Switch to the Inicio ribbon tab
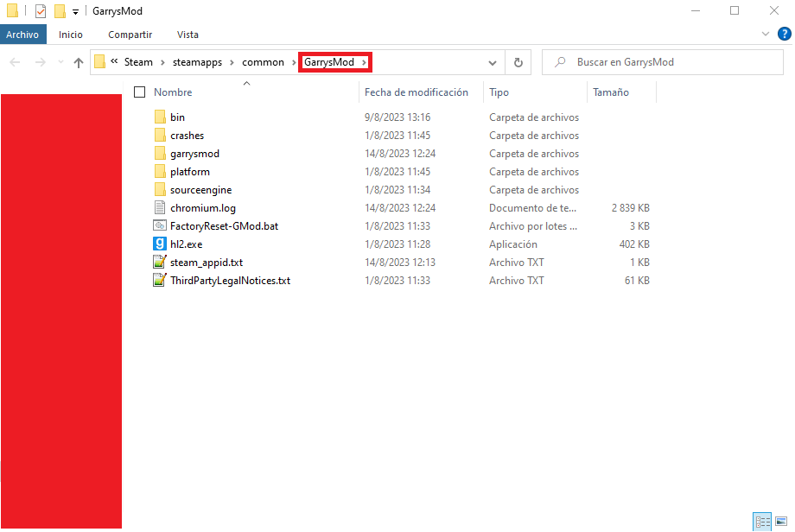Image resolution: width=795 pixels, height=532 pixels. 71,35
